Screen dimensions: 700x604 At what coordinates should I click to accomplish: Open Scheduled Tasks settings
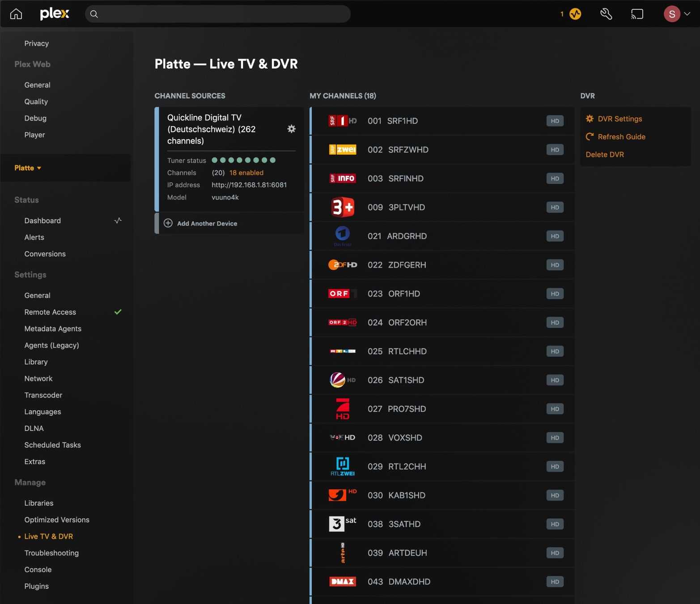53,445
